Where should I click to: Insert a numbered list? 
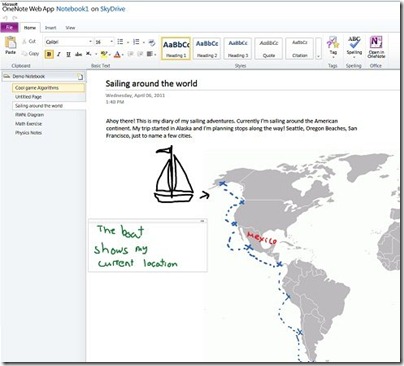(136, 42)
